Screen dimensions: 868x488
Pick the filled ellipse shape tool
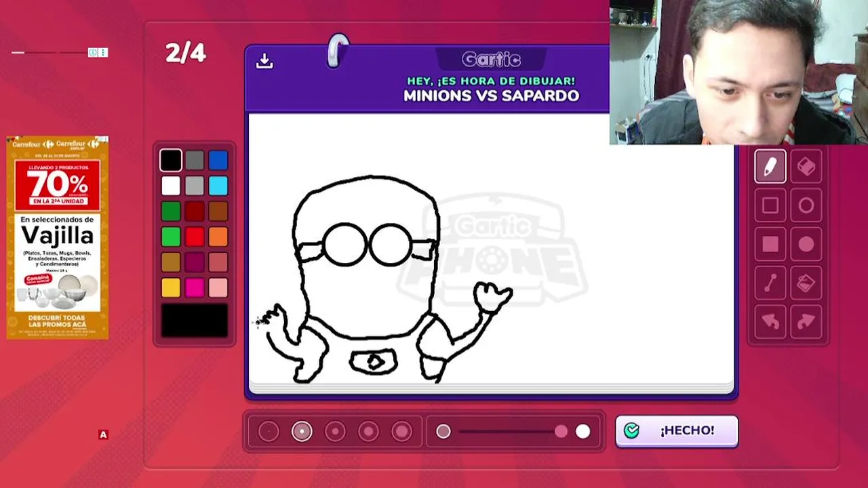pyautogui.click(x=806, y=244)
